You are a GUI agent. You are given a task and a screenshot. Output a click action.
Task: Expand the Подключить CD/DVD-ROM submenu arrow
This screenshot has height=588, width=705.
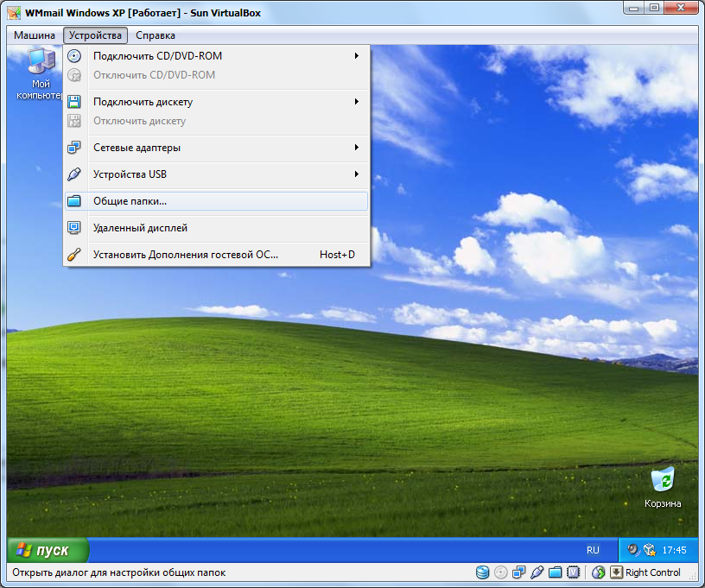point(357,56)
